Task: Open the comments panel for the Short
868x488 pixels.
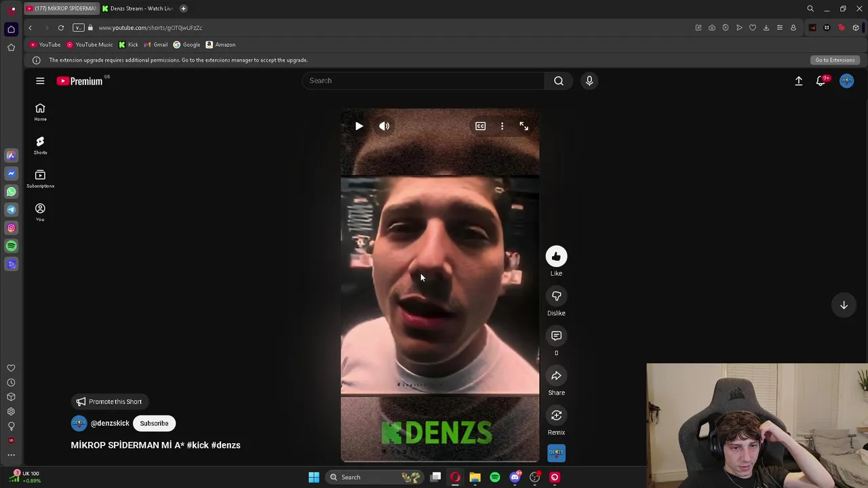Action: tap(556, 336)
